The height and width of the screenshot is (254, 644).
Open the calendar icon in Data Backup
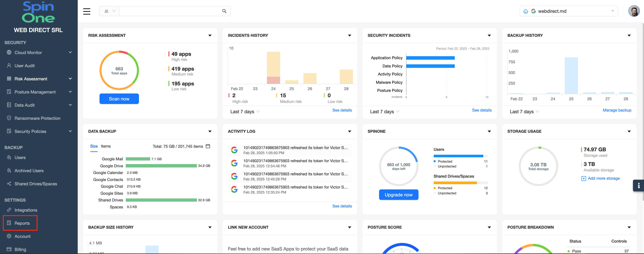click(x=208, y=146)
